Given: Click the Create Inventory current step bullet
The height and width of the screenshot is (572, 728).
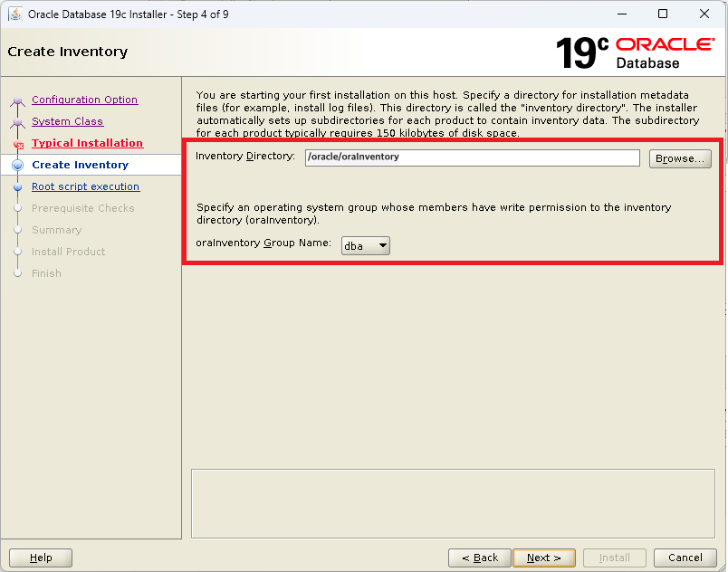Looking at the screenshot, I should tap(17, 165).
